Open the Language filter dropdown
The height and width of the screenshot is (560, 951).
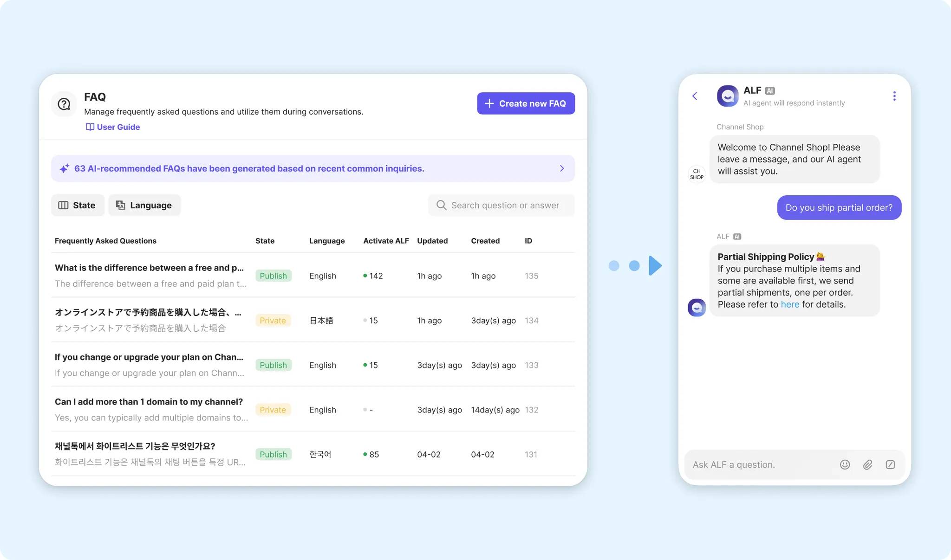144,205
